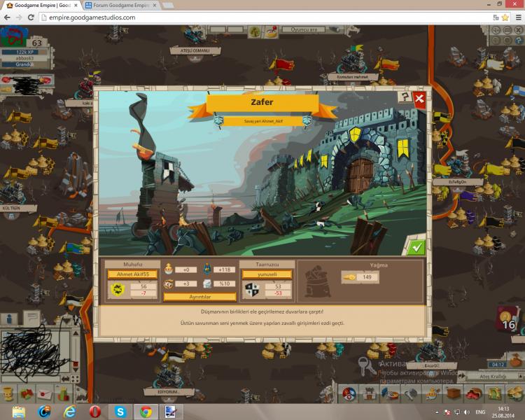Image resolution: width=525 pixels, height=420 pixels.
Task: Open the Chrome menu hamburger icon
Action: point(518,17)
